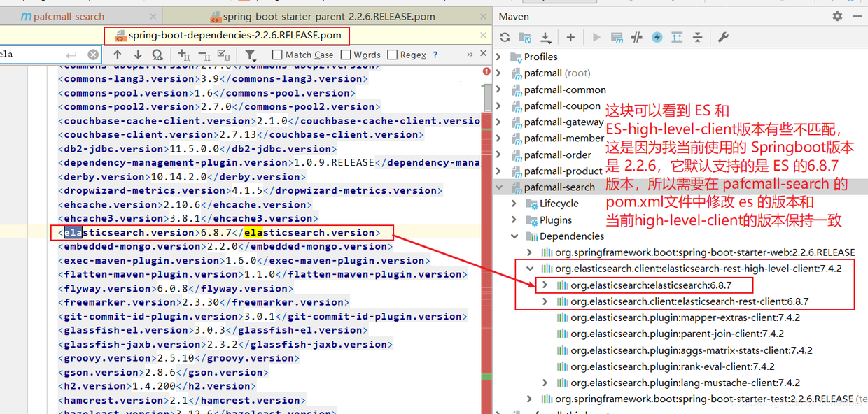This screenshot has height=414, width=868.
Task: Reimport all Maven projects
Action: (x=505, y=37)
